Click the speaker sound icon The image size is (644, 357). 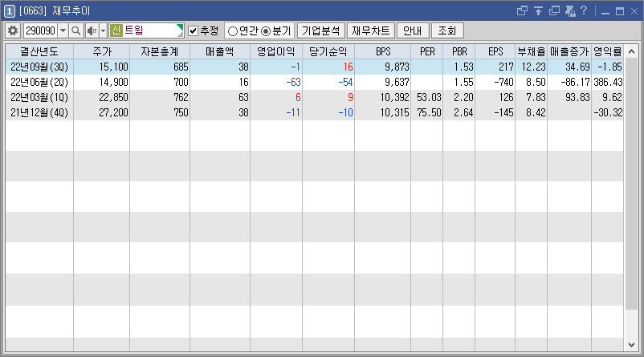[92, 30]
